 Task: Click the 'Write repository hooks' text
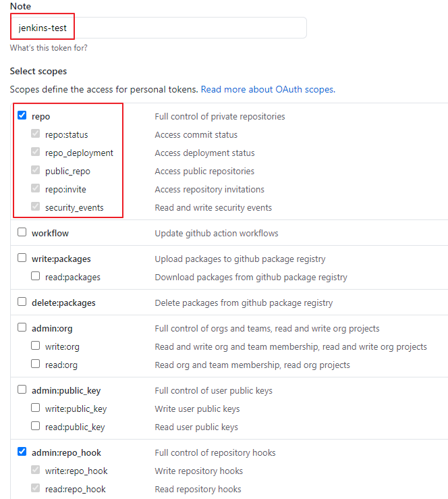click(199, 471)
